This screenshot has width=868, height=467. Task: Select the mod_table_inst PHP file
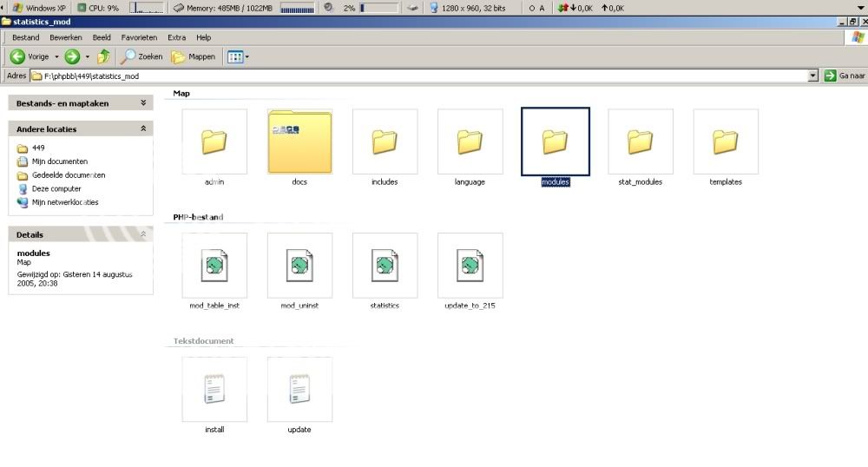[x=214, y=266]
